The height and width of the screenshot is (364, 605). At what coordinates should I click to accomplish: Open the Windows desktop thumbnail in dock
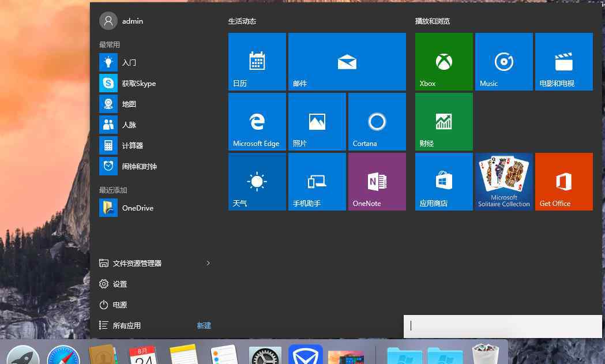pyautogui.click(x=346, y=358)
